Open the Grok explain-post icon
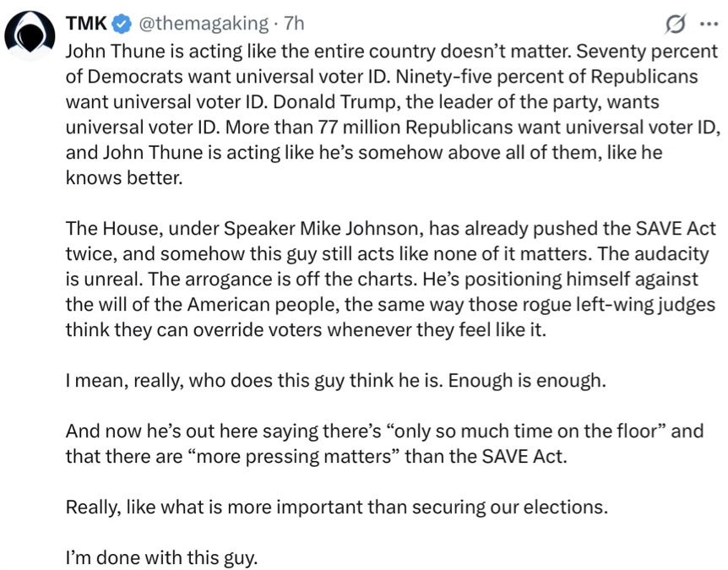This screenshot has height=570, width=728. (675, 26)
